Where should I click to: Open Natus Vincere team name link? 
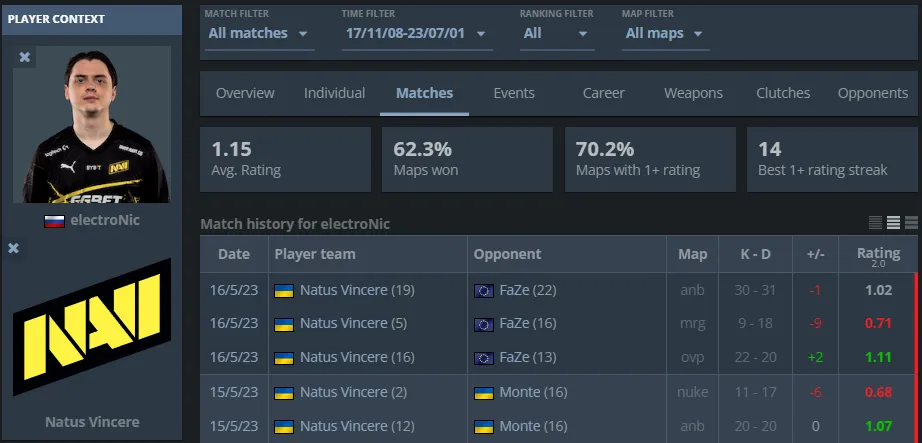pyautogui.click(x=92, y=422)
